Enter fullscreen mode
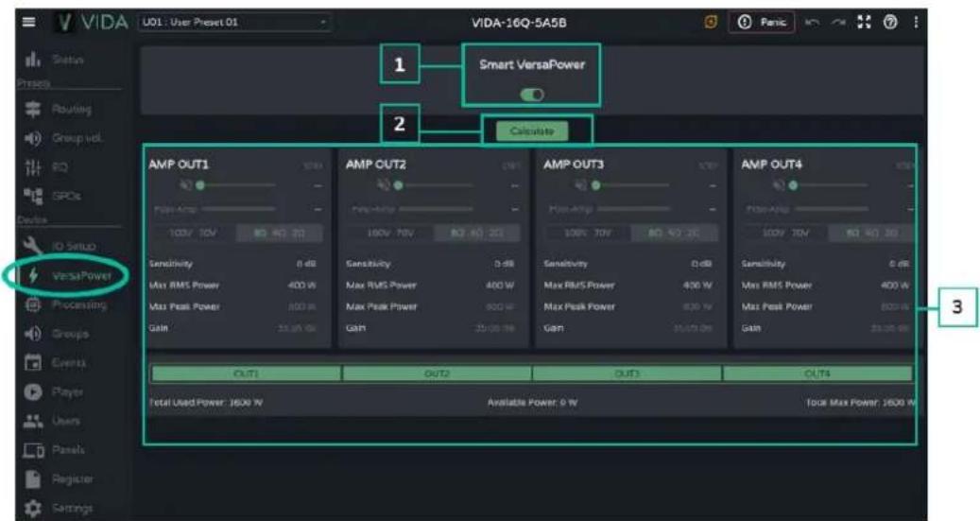The height and width of the screenshot is (521, 980). (864, 22)
